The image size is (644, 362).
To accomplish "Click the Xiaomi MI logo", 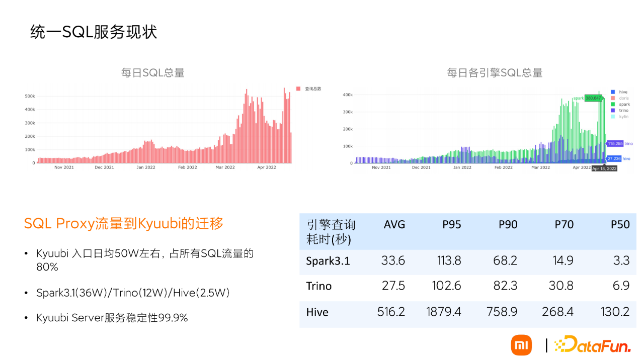I will [521, 345].
